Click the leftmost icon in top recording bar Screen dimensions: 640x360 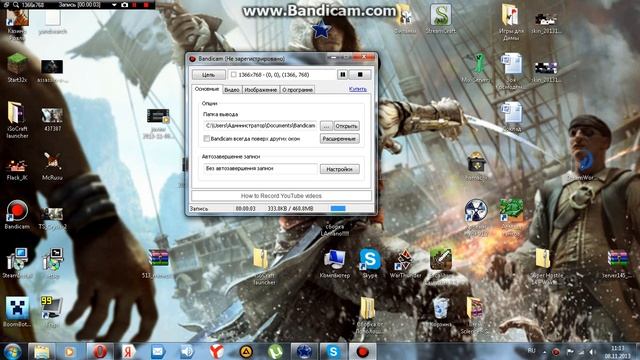pyautogui.click(x=6, y=5)
